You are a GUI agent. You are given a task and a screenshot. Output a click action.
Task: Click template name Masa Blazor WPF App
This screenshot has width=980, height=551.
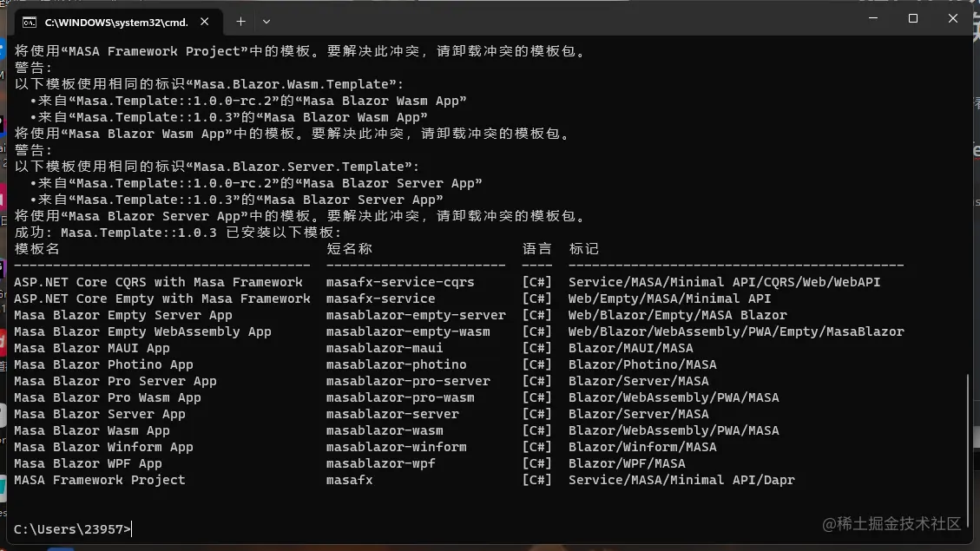coord(89,463)
